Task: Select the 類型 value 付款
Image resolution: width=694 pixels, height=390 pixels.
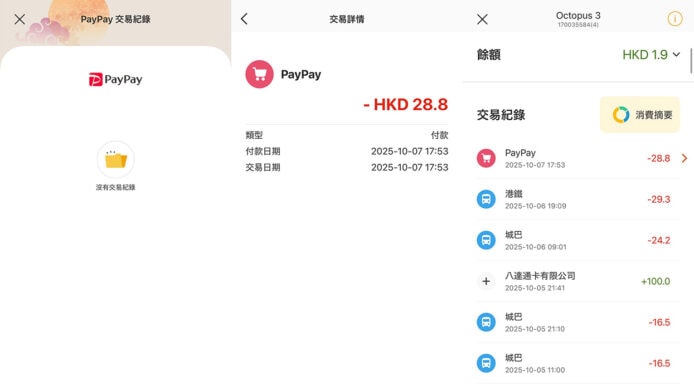Action: pyautogui.click(x=440, y=135)
